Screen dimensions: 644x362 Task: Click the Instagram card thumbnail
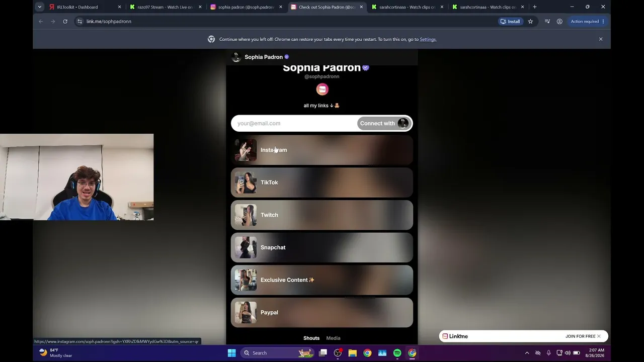coord(246,150)
